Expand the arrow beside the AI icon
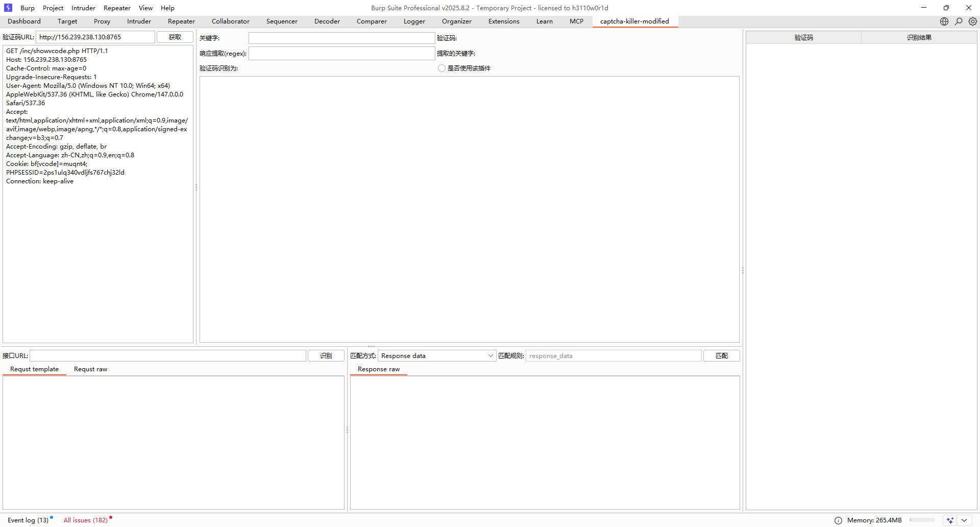The height and width of the screenshot is (527, 980). point(964,520)
